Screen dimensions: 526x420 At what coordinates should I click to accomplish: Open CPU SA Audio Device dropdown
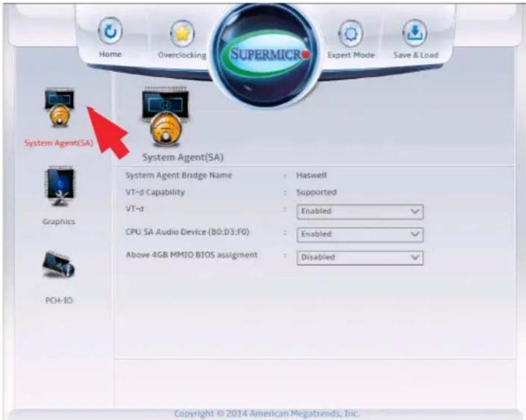pyautogui.click(x=360, y=235)
